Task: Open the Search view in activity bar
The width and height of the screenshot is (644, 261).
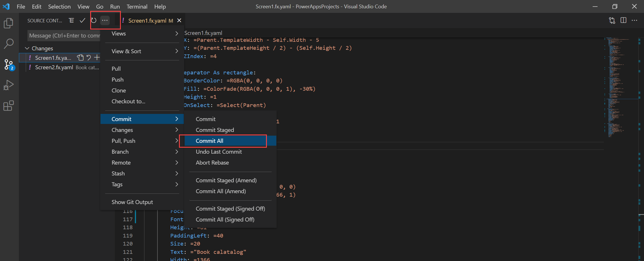Action: (x=9, y=44)
